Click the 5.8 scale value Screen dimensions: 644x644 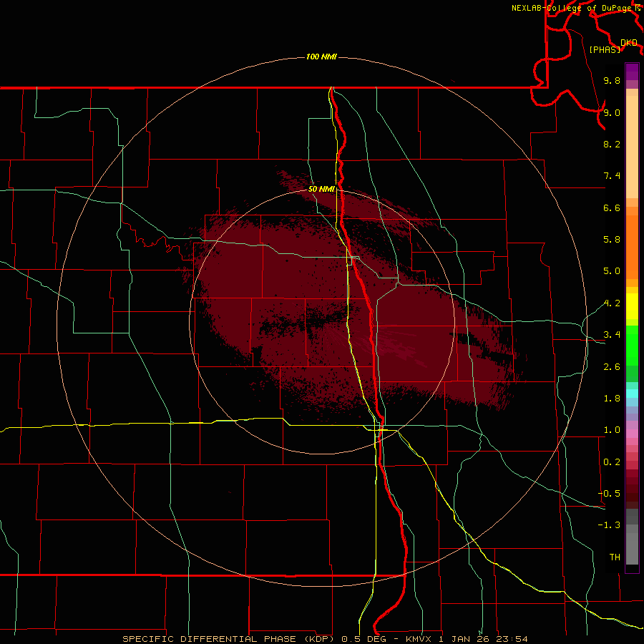[x=612, y=240]
